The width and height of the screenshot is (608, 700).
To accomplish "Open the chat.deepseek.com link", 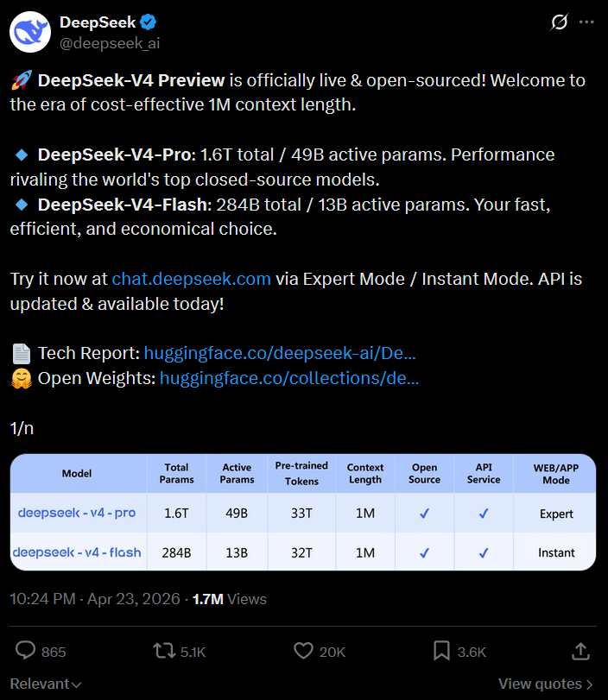I will click(192, 280).
